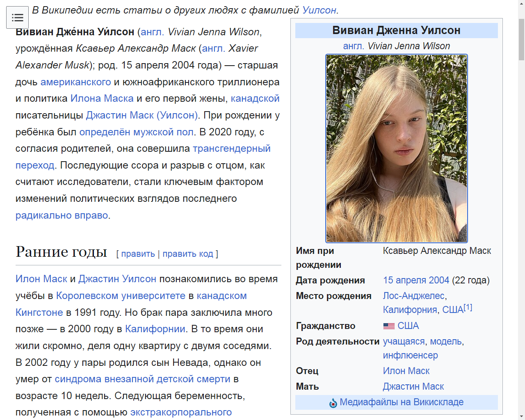Click the "Род деятельности" infobox label
525x420 pixels.
point(338,341)
